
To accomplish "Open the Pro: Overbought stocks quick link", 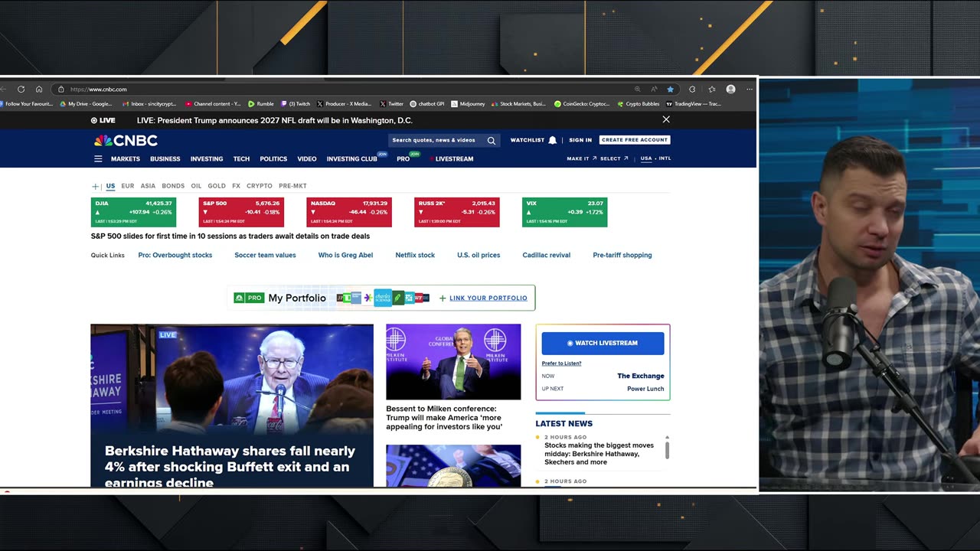I will (x=175, y=255).
